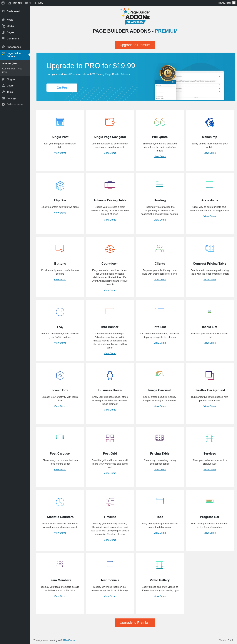Open Settings in the sidebar
237x644 pixels.
(x=15, y=98)
